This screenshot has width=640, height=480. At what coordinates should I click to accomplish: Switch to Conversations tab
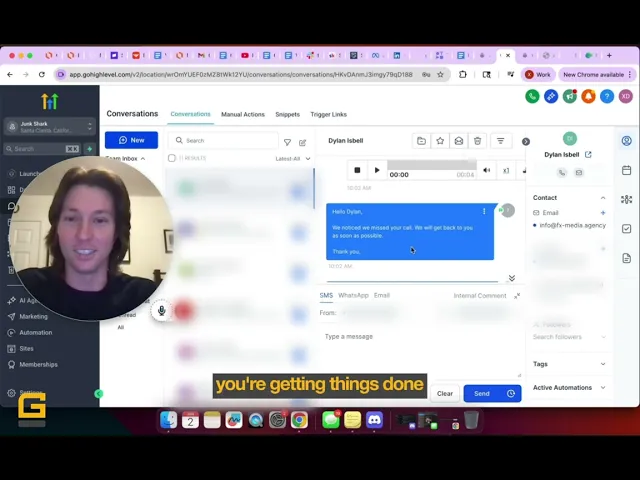coord(191,114)
